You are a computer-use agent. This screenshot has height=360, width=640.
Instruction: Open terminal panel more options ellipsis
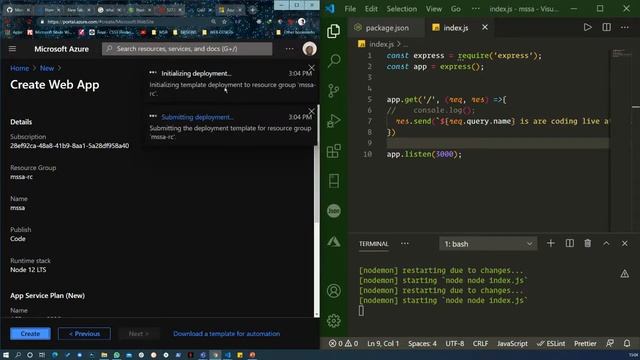pos(404,244)
